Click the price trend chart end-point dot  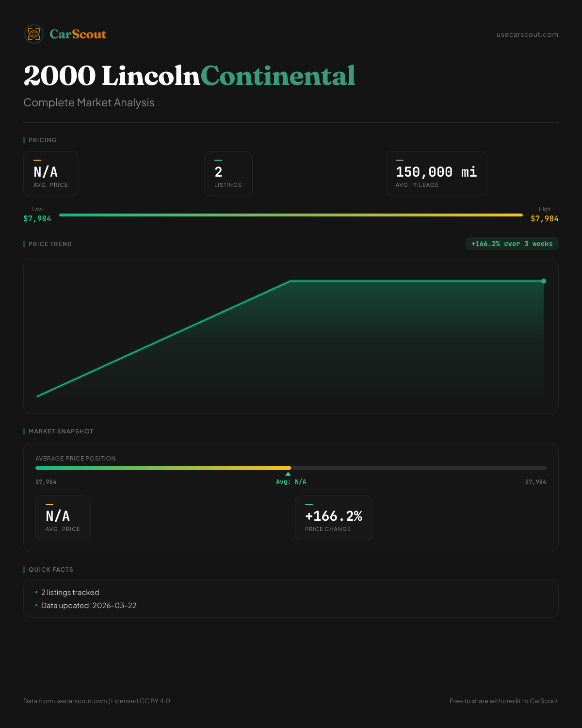point(544,281)
